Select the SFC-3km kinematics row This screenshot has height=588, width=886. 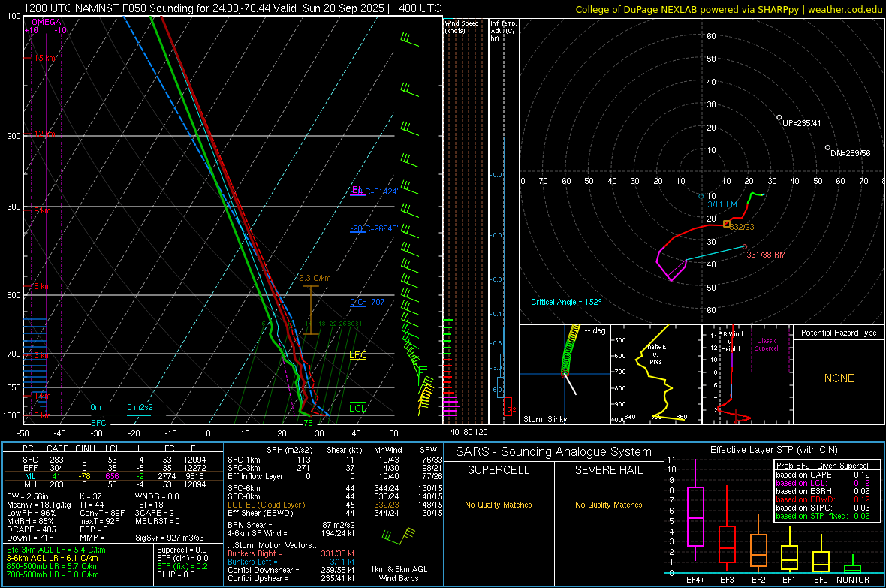point(335,468)
